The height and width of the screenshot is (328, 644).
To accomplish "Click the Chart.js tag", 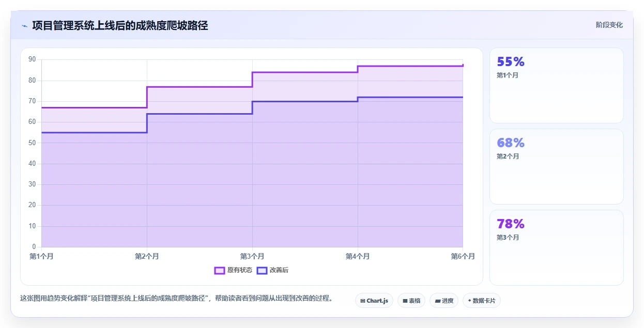I will (374, 301).
